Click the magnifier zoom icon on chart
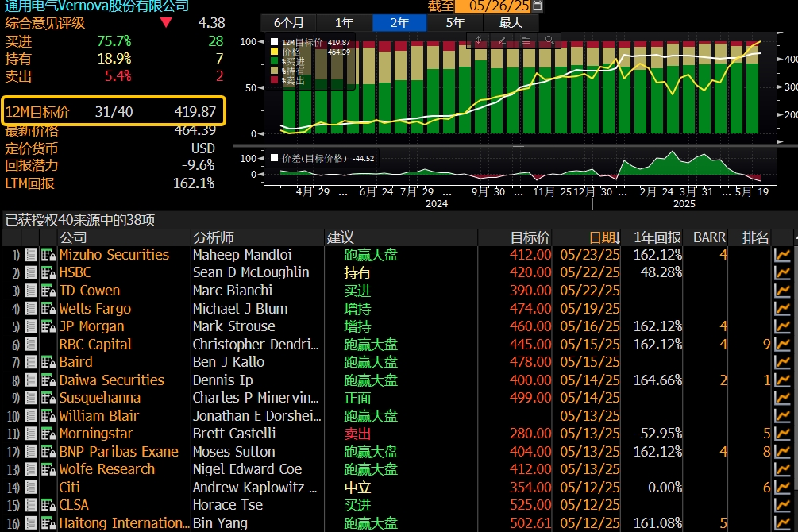The width and height of the screenshot is (798, 532). pos(549,40)
